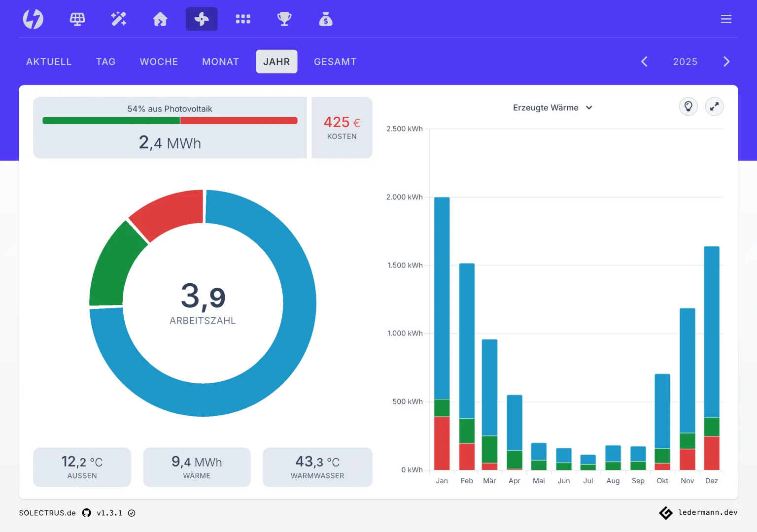Click the January bar in the chart
Image resolution: width=757 pixels, height=532 pixels.
click(442, 333)
